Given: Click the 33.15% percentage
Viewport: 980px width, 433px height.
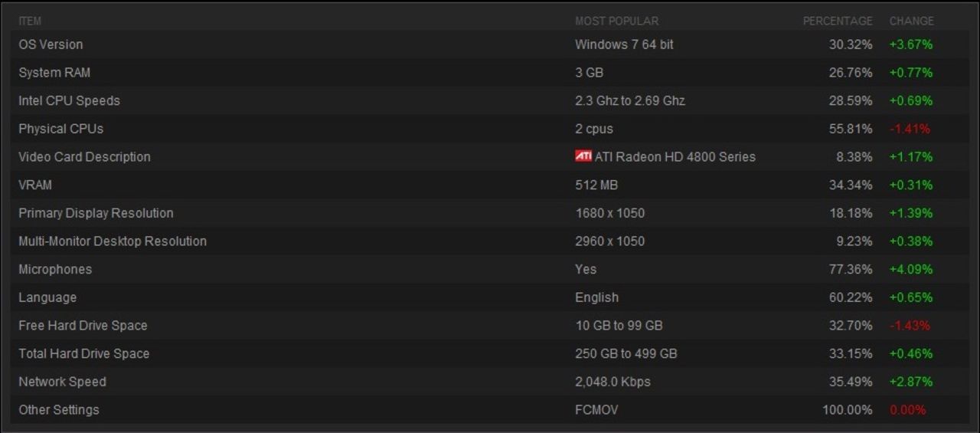Looking at the screenshot, I should (851, 353).
